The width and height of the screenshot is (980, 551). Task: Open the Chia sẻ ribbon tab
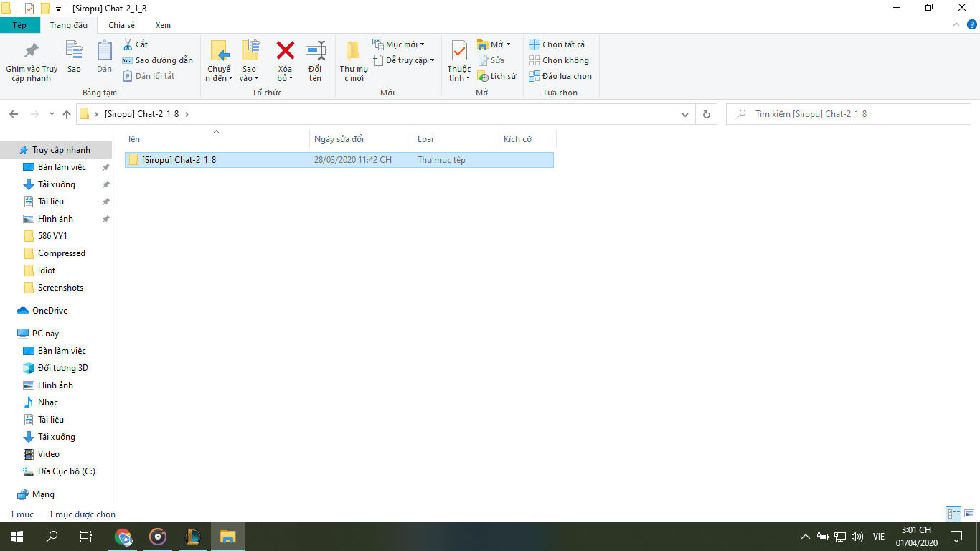click(x=121, y=25)
